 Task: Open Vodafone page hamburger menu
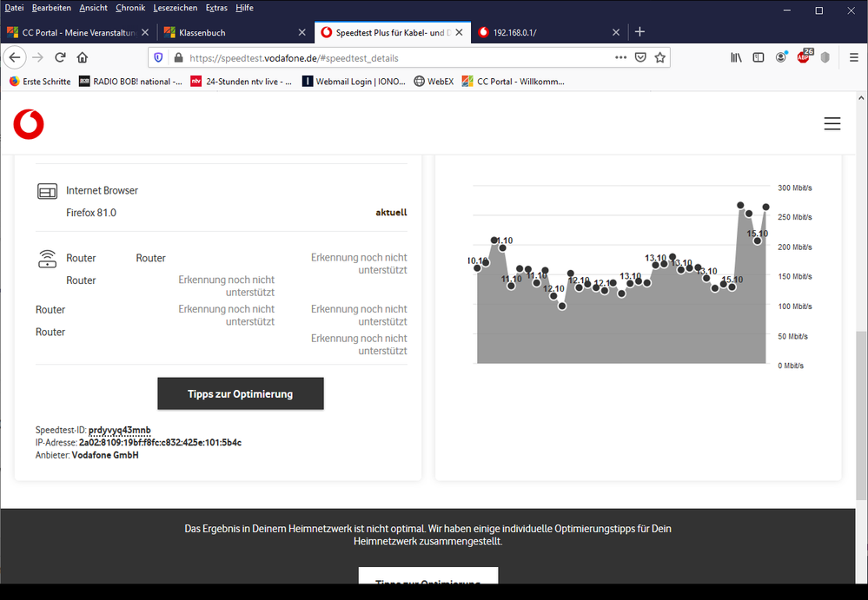tap(832, 123)
